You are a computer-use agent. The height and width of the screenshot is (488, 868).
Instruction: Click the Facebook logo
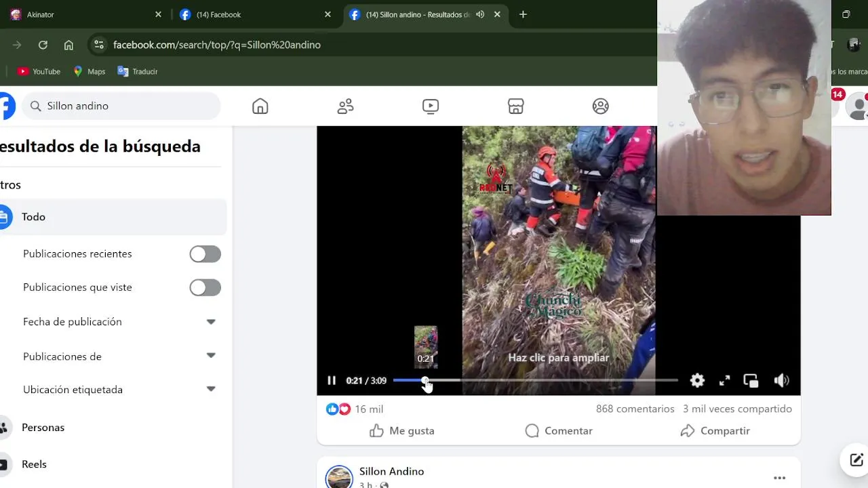click(x=5, y=106)
